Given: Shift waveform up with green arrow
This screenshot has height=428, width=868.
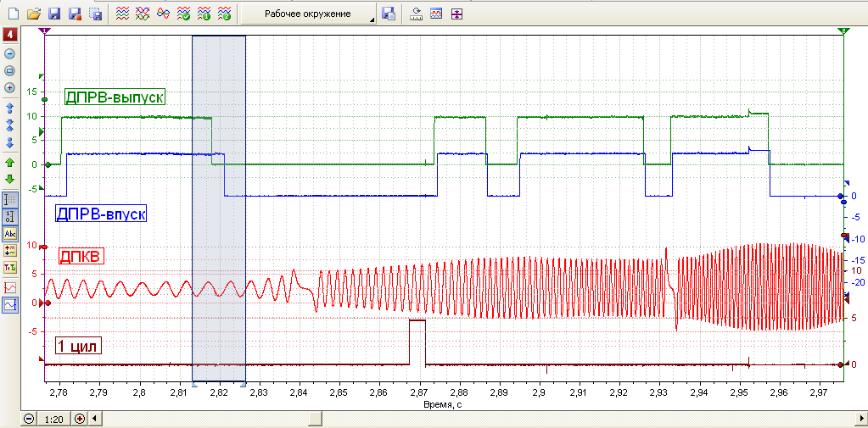Looking at the screenshot, I should click(9, 163).
